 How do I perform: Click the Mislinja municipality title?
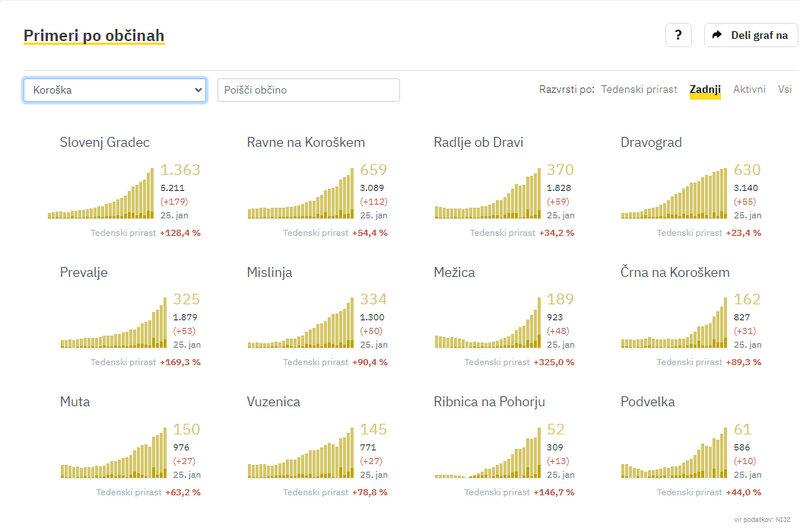click(270, 272)
